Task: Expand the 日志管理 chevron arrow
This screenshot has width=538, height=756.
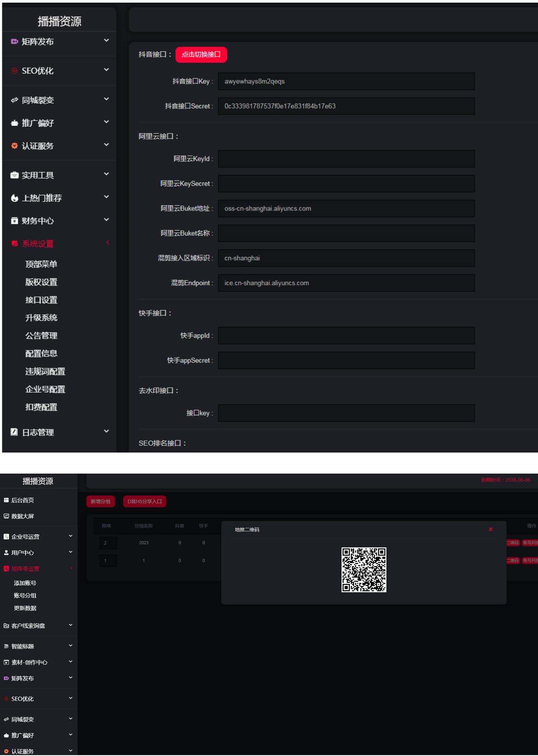Action: 106,431
